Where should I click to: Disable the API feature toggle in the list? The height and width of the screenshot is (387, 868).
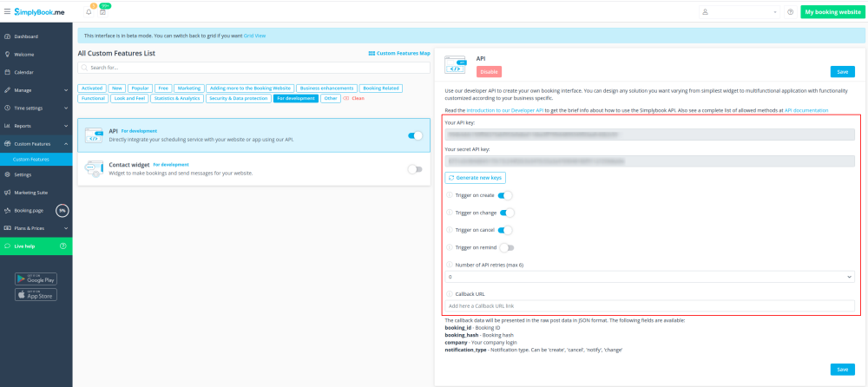415,135
